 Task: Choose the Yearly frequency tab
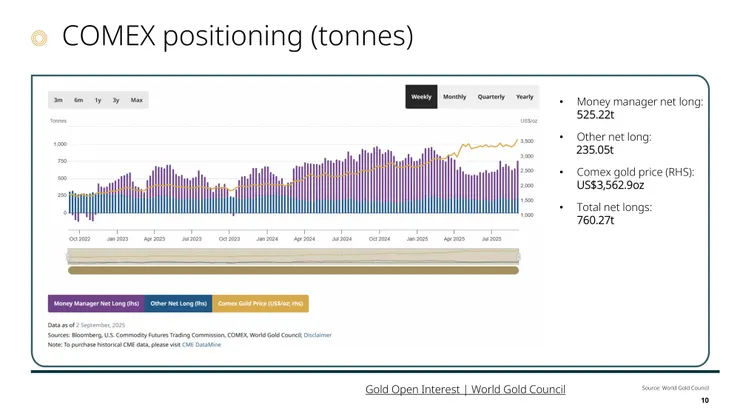click(x=524, y=97)
